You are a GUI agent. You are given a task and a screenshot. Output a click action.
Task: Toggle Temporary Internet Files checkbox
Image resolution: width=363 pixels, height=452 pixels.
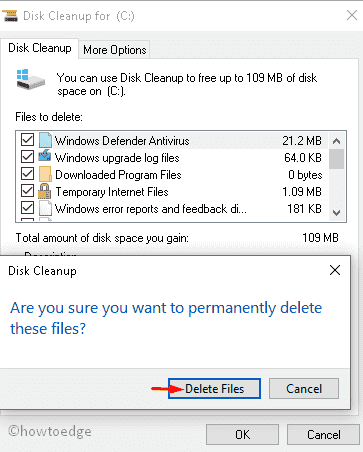point(27,191)
